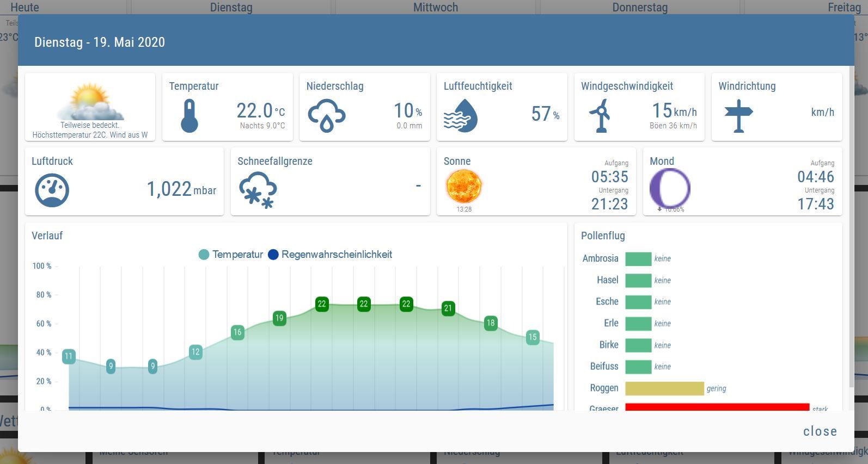The width and height of the screenshot is (868, 464).
Task: Click the Böen 36 km/h text
Action: click(x=673, y=126)
